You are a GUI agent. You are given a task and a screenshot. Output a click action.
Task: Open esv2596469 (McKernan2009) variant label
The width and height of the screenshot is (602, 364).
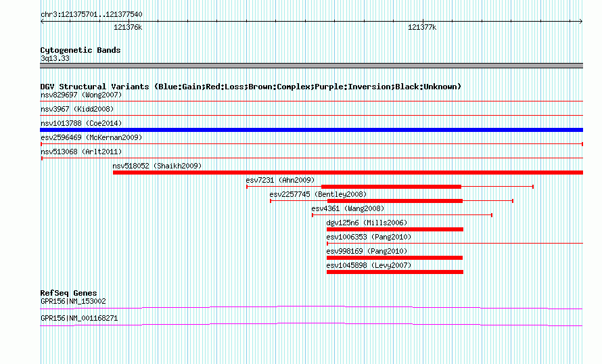click(x=91, y=137)
